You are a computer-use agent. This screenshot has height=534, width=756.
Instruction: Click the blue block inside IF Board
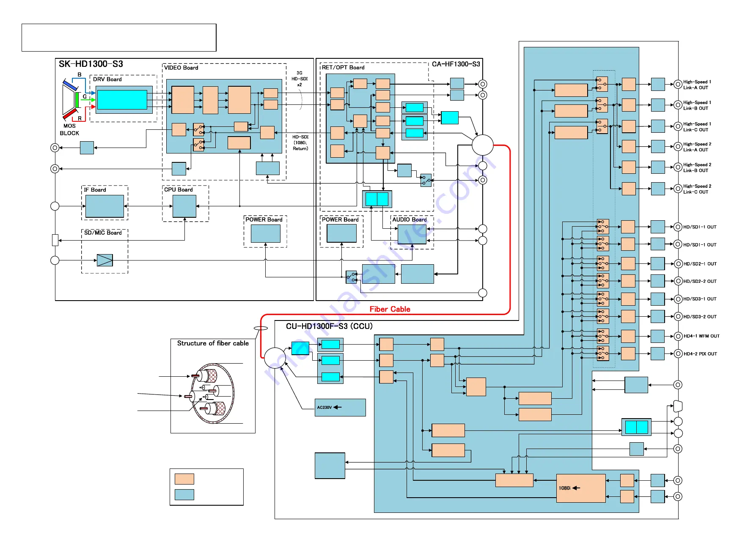[105, 206]
